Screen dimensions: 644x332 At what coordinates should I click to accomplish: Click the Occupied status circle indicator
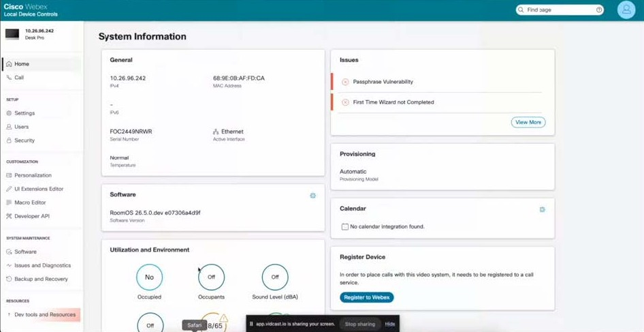pyautogui.click(x=149, y=277)
